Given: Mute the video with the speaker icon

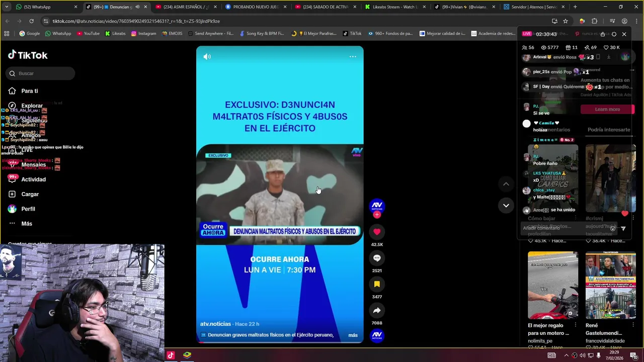Looking at the screenshot, I should 207,57.
